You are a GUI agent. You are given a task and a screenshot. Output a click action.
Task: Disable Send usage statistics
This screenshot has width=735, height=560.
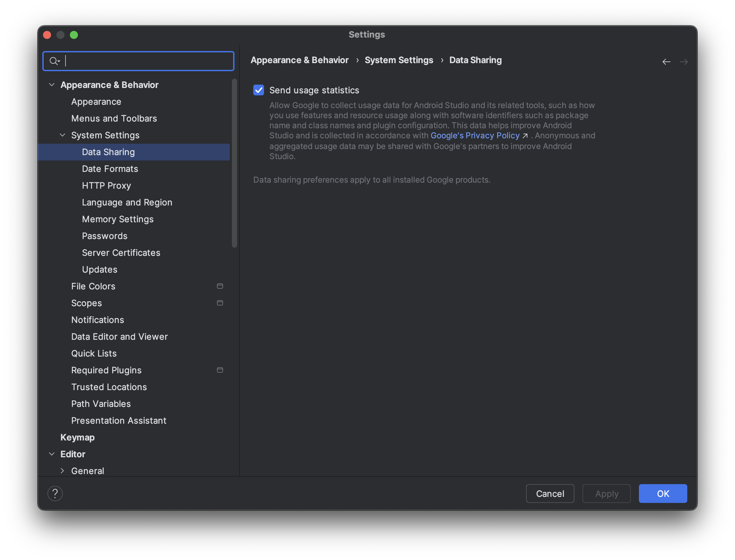[x=258, y=90]
